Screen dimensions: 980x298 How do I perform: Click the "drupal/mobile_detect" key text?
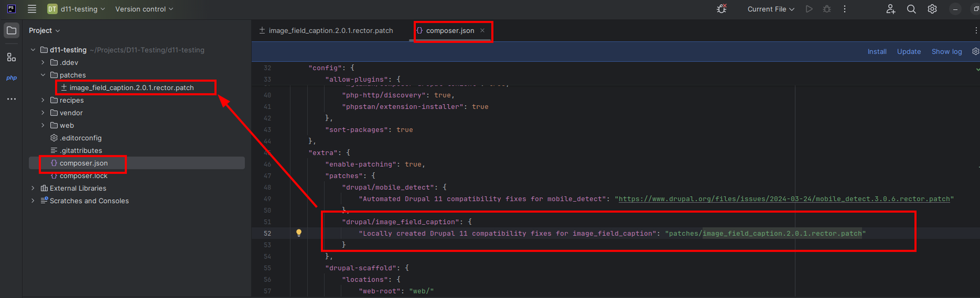point(388,187)
